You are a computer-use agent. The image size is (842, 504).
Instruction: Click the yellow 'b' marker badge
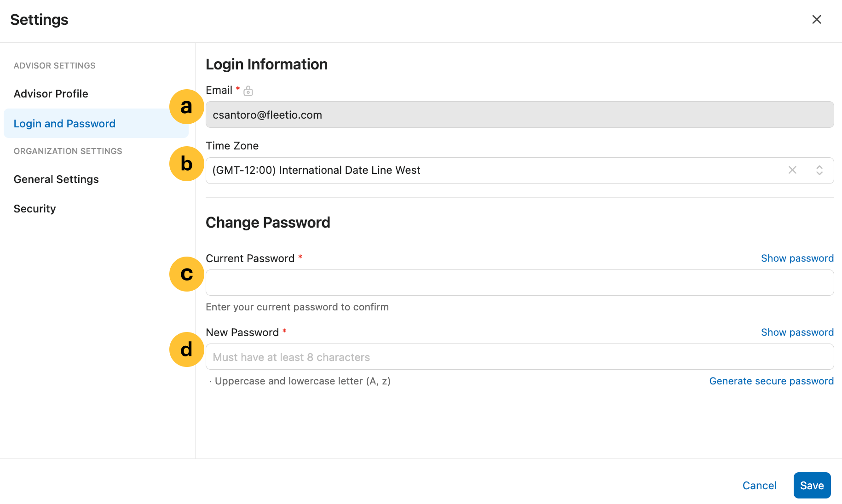186,164
